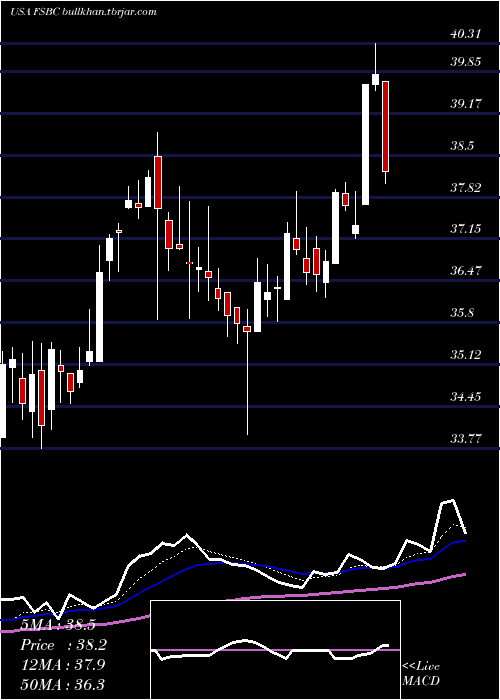The width and height of the screenshot is (500, 700).
Task: Click the 33.77 price level label
Action: click(x=466, y=438)
